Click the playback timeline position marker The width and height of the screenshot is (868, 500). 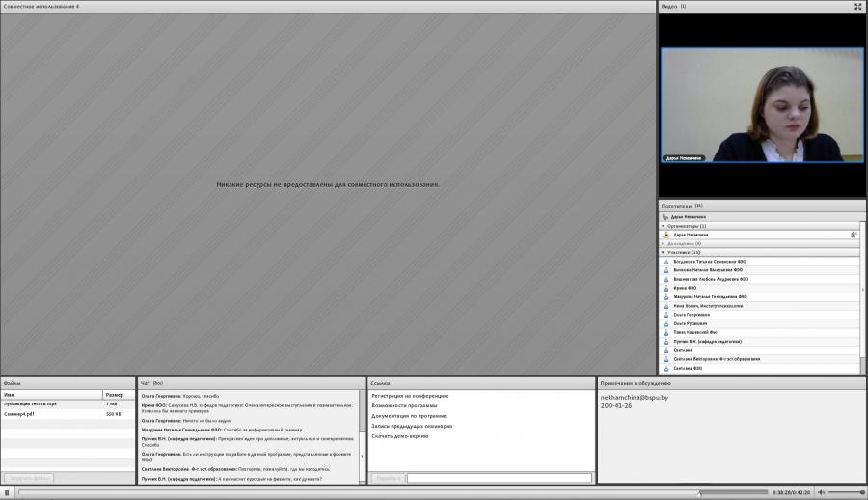pyautogui.click(x=699, y=493)
